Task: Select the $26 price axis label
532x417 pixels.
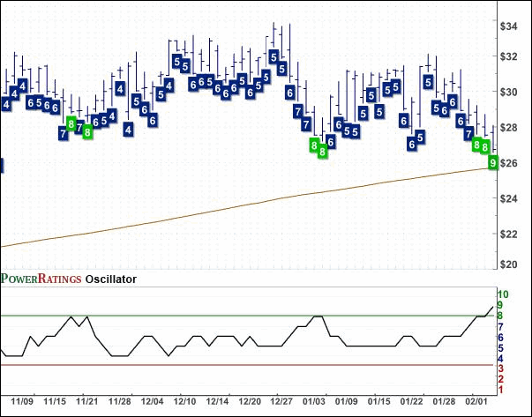Action: point(509,163)
